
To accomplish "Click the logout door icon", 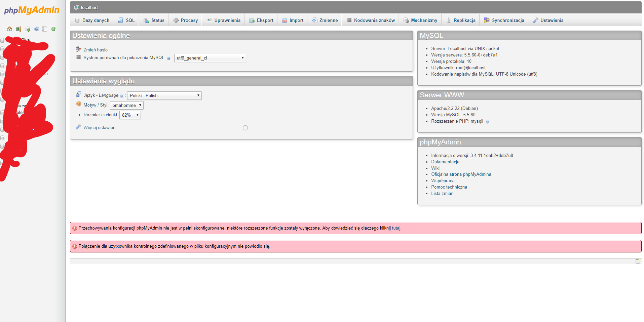I will coord(18,29).
